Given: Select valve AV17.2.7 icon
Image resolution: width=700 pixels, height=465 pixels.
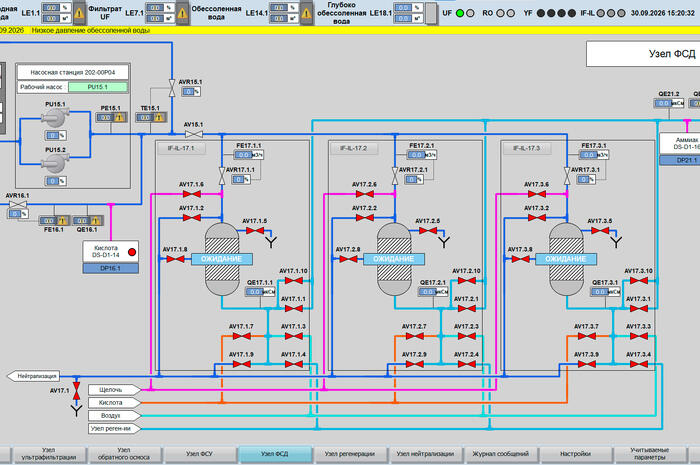Looking at the screenshot, I should pyautogui.click(x=415, y=336).
